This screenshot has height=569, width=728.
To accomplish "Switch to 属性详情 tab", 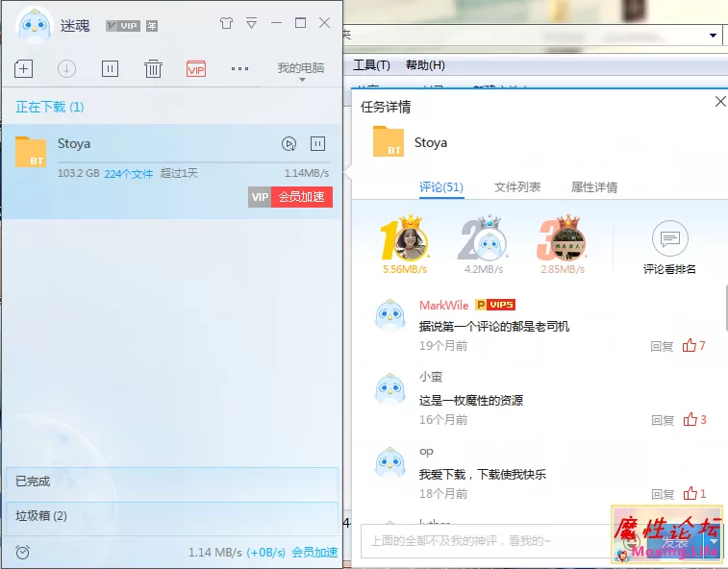I will [x=594, y=187].
